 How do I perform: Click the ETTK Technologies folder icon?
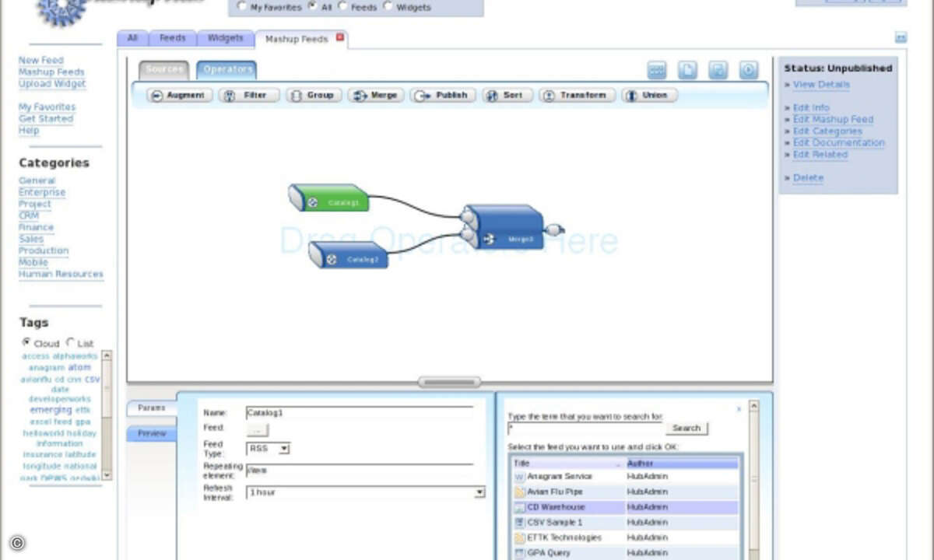coord(519,537)
